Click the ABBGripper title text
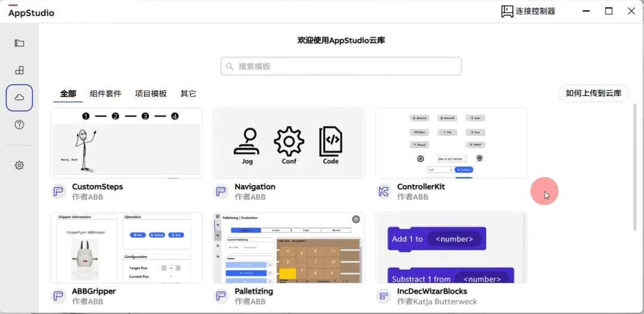The image size is (644, 314). click(94, 291)
